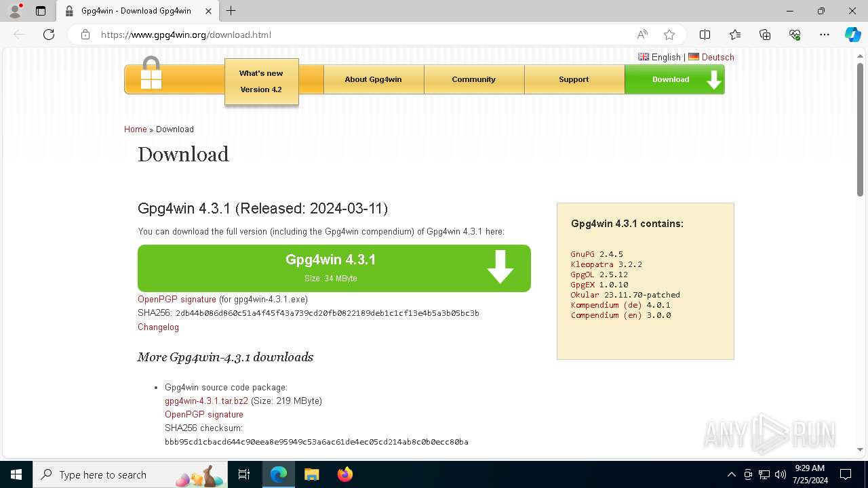Open the volume speaker icon

click(x=780, y=474)
